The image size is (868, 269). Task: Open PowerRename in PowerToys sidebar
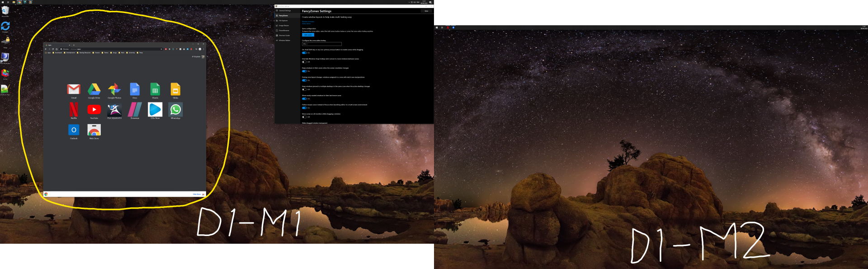(288, 30)
